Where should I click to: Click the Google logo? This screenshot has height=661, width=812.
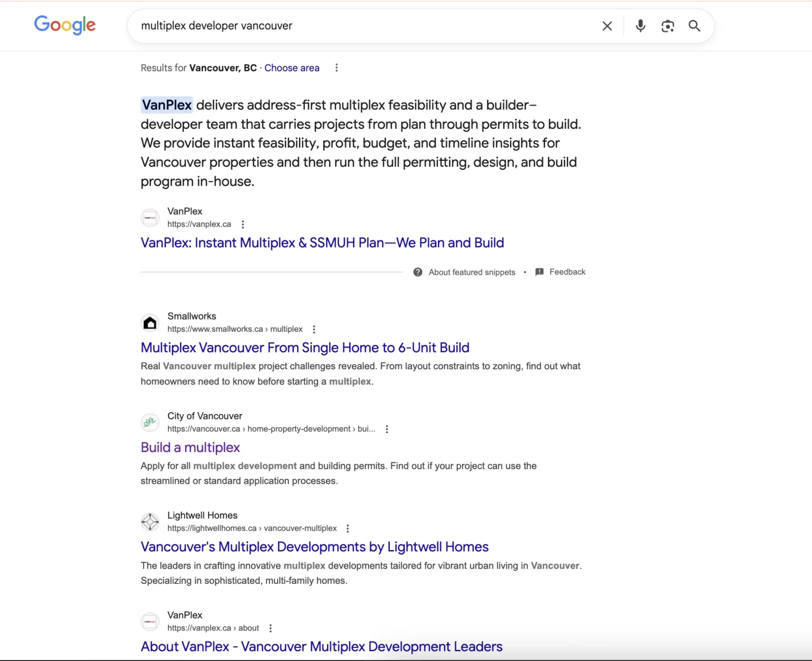tap(64, 25)
